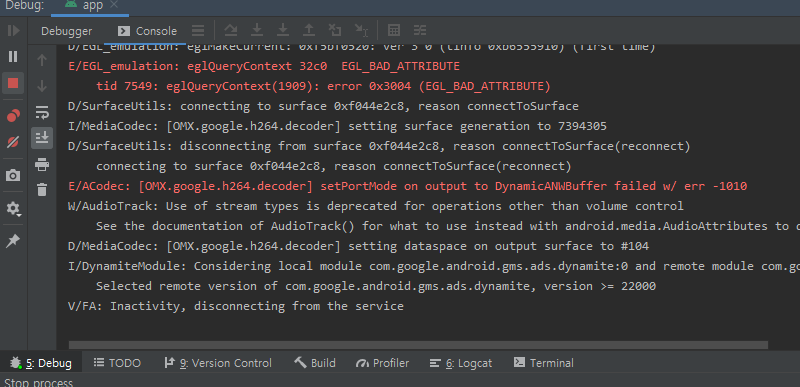Open layout options next to Console tab
The image size is (800, 387).
point(198,31)
